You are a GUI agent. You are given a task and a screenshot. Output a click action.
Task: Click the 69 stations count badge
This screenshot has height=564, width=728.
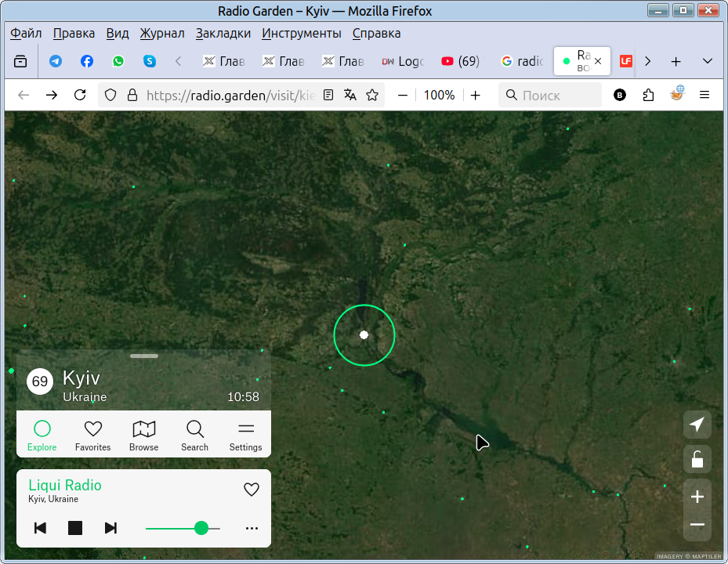[40, 381]
